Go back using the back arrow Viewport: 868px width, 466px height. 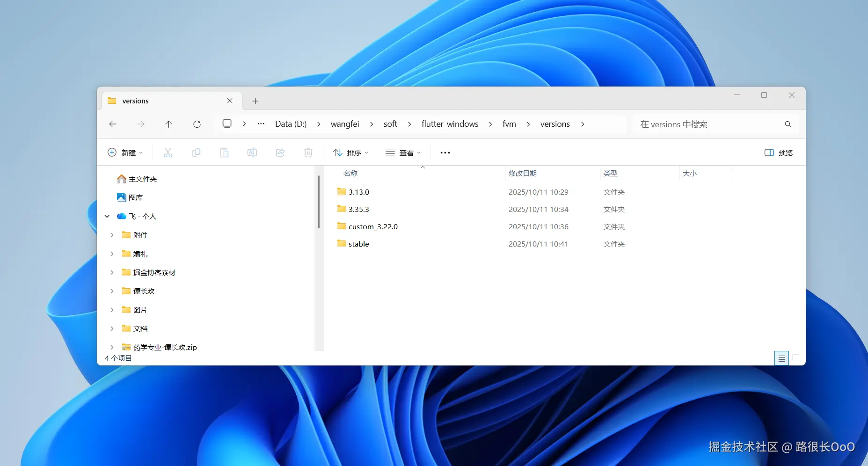pyautogui.click(x=113, y=124)
